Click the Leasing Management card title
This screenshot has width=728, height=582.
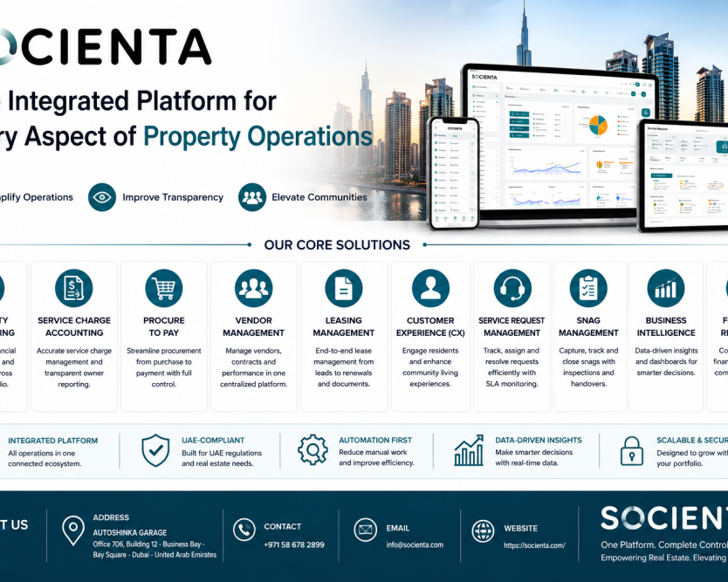tap(344, 326)
